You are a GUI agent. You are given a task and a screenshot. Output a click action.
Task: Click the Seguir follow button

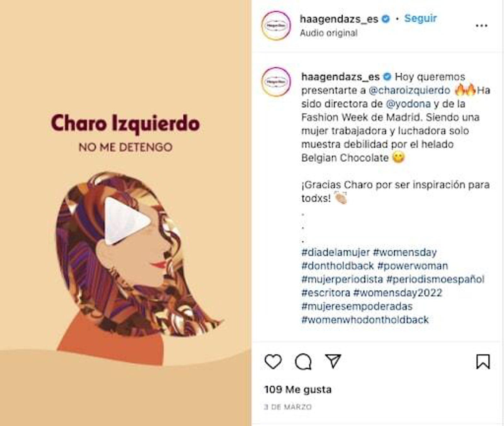(421, 18)
